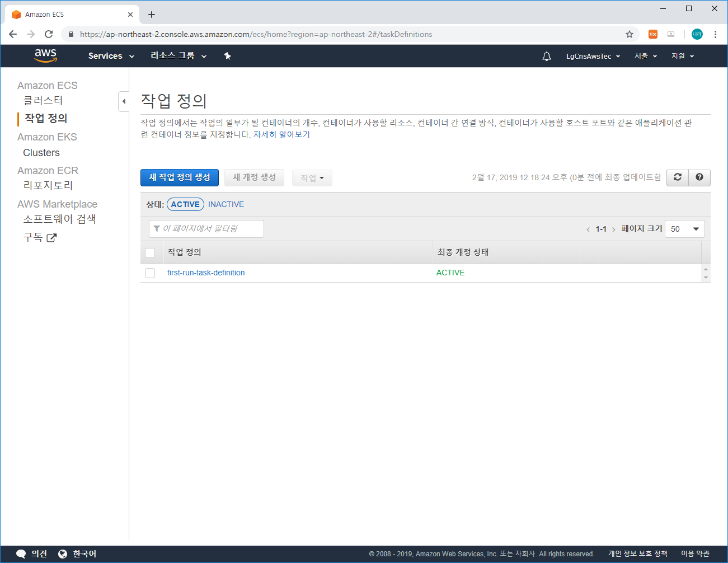Image resolution: width=728 pixels, height=563 pixels.
Task: Click the Amazon ECS sidebar heading
Action: [48, 86]
